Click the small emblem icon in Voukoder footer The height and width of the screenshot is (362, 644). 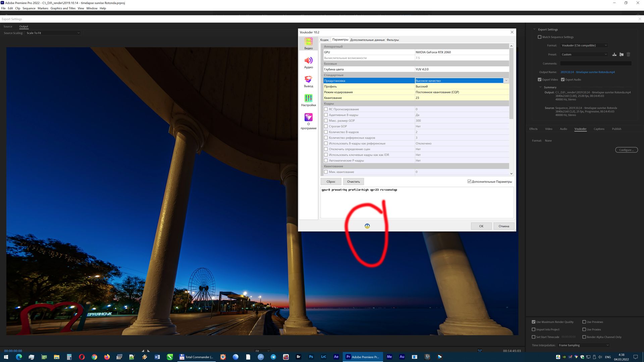pyautogui.click(x=367, y=226)
